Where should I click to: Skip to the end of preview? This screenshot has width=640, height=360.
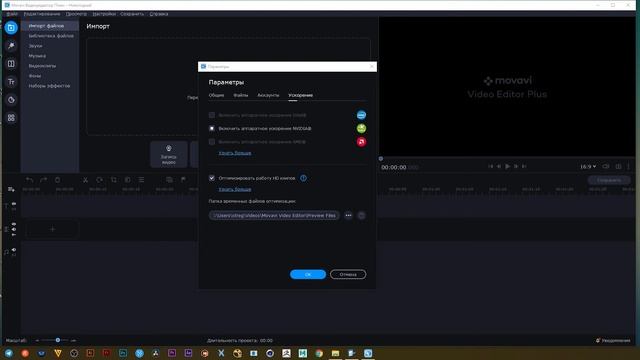click(x=524, y=166)
